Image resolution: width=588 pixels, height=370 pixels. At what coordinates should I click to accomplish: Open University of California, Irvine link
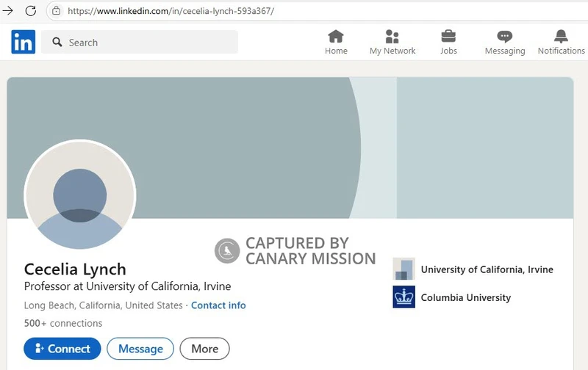tap(487, 269)
